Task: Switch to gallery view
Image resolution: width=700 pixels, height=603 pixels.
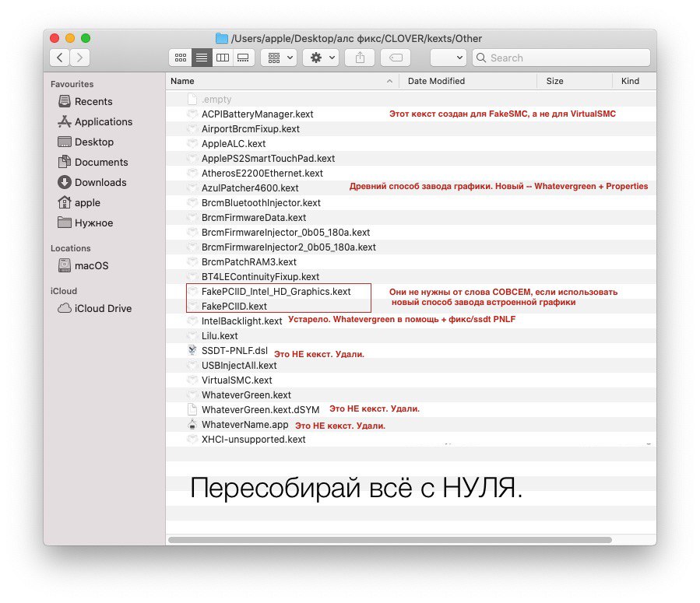Action: click(x=243, y=58)
